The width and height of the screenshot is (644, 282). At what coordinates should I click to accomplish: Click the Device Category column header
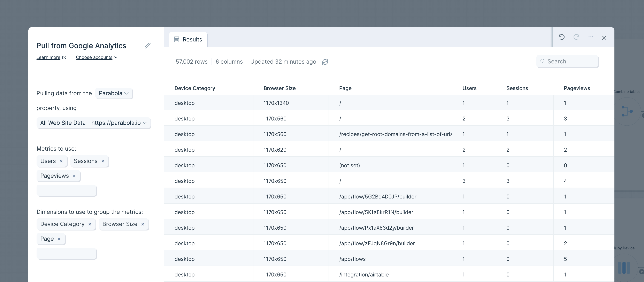195,88
